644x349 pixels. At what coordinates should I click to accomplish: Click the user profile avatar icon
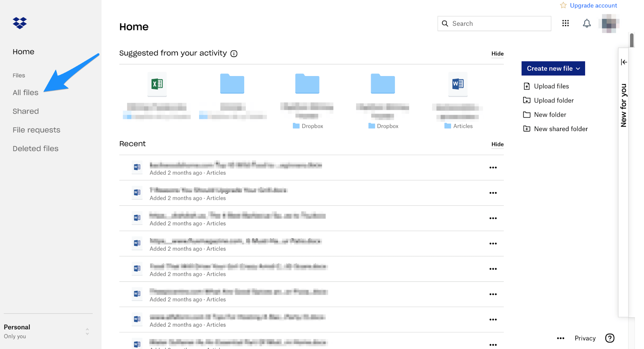pos(608,24)
